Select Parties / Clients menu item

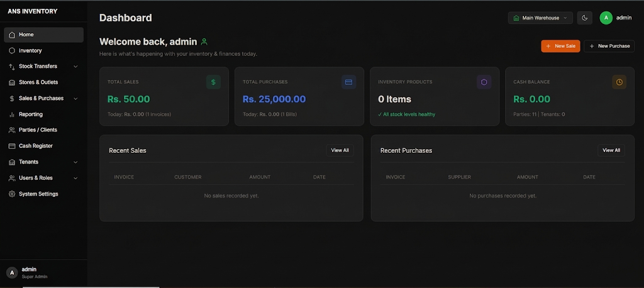tap(43, 130)
